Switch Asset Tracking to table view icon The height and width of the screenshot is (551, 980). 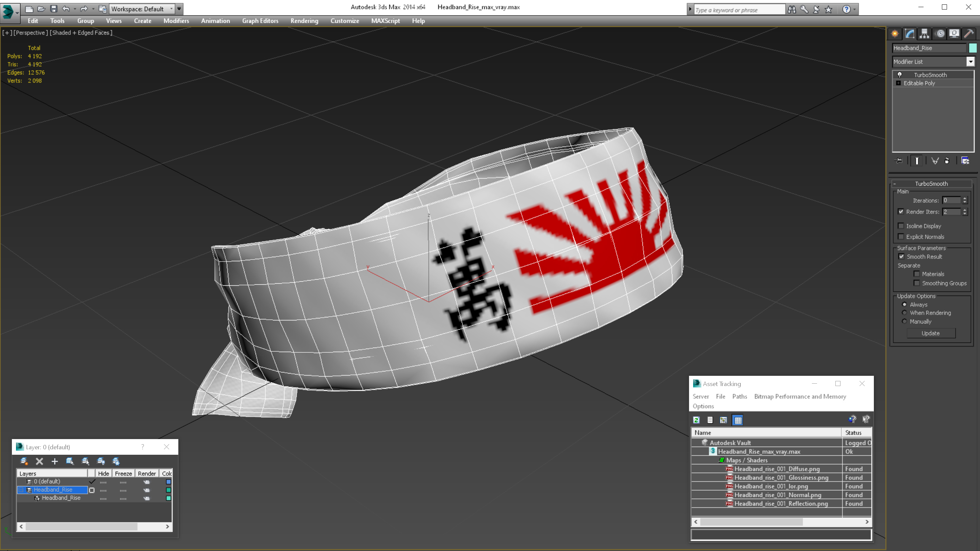point(738,420)
